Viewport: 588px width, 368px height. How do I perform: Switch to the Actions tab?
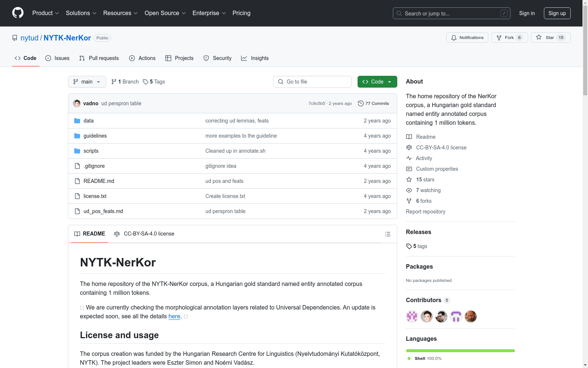(142, 58)
